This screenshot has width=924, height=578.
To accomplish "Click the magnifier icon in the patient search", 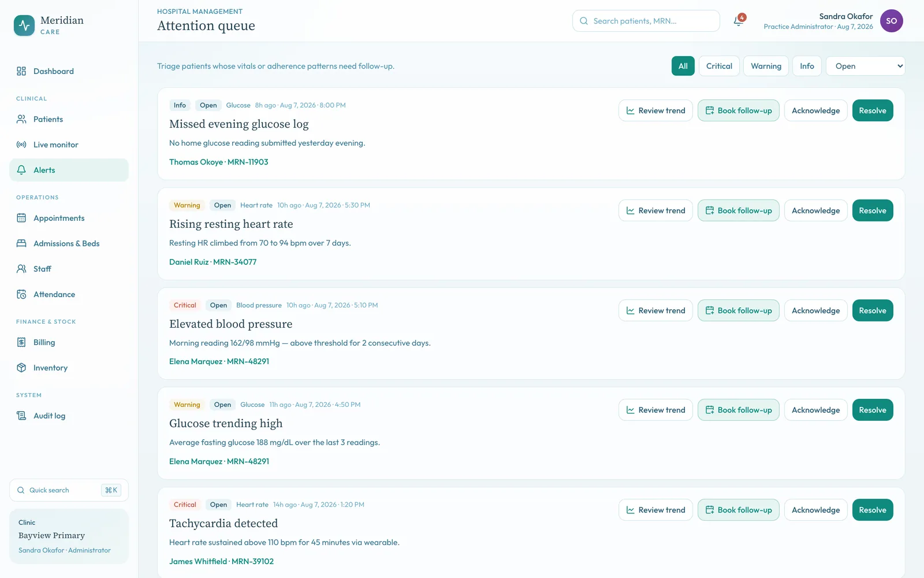I will tap(584, 21).
